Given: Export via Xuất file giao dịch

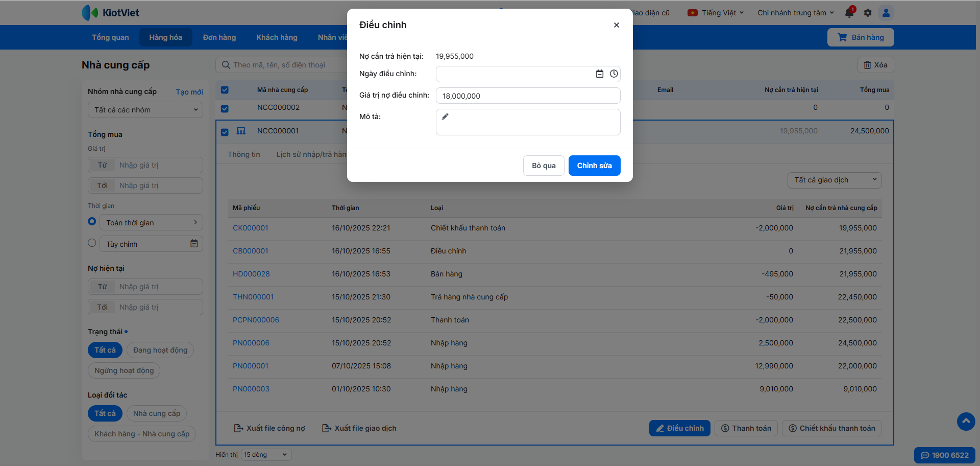Looking at the screenshot, I should click(359, 428).
